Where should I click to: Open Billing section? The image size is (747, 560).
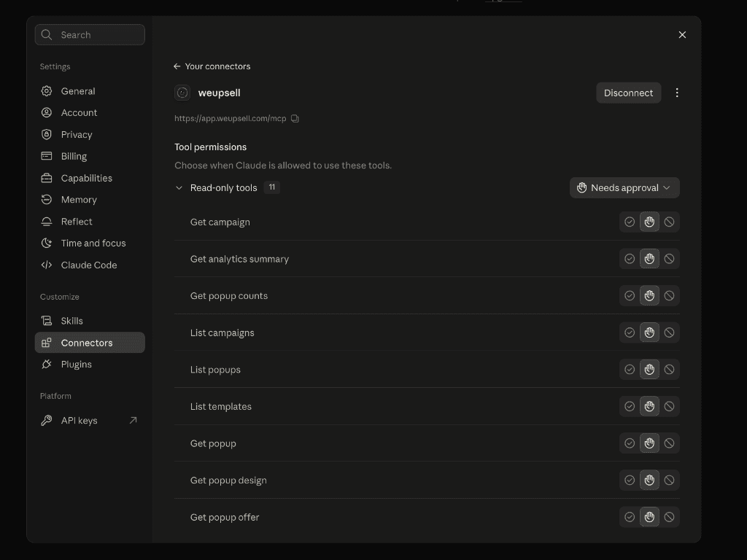[90, 156]
